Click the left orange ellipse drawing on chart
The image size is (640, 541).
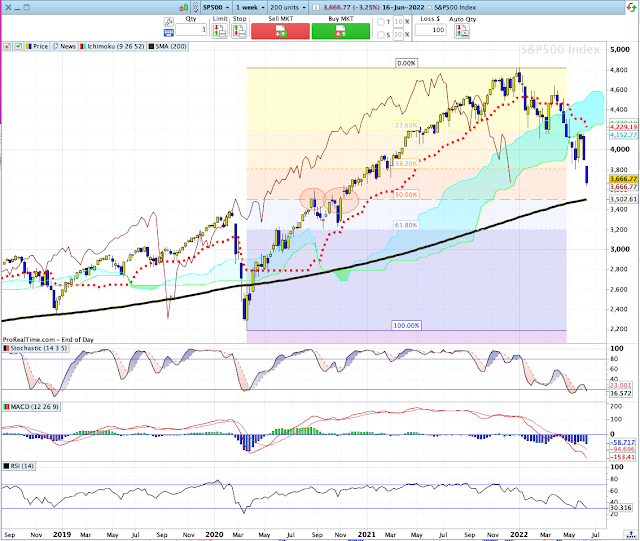(x=313, y=199)
